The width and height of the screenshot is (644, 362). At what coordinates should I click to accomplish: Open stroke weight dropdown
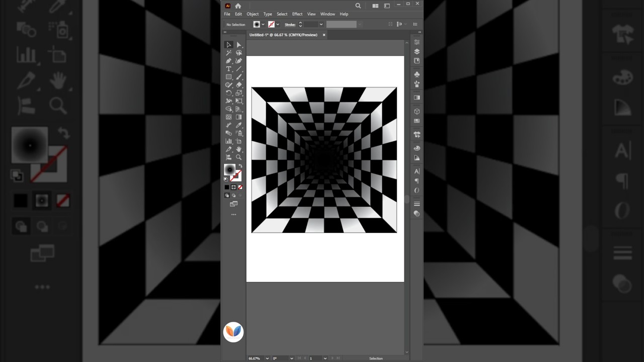click(x=321, y=24)
